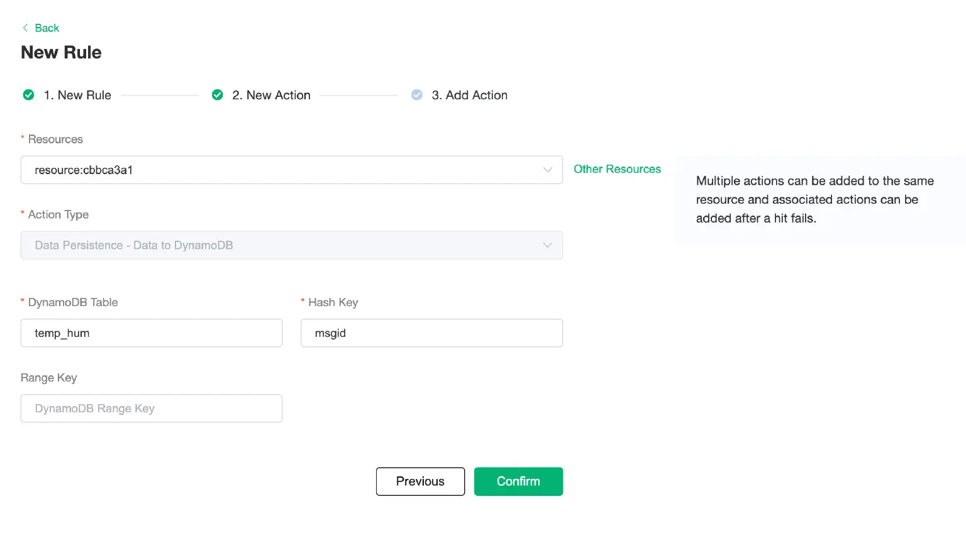Viewport: 966px width, 560px height.
Task: Navigate to the 1. New Rule step
Action: [x=77, y=95]
